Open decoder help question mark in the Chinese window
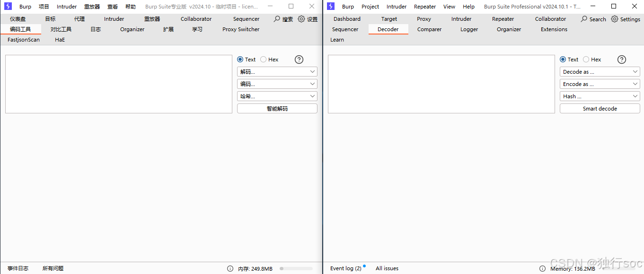644x274 pixels. [299, 60]
